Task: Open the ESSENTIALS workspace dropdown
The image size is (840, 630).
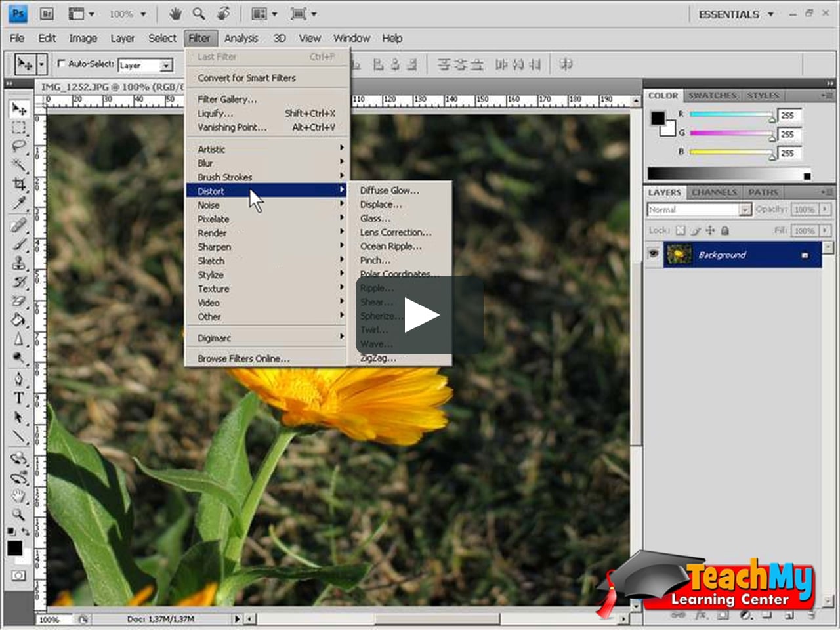Action: click(x=737, y=14)
